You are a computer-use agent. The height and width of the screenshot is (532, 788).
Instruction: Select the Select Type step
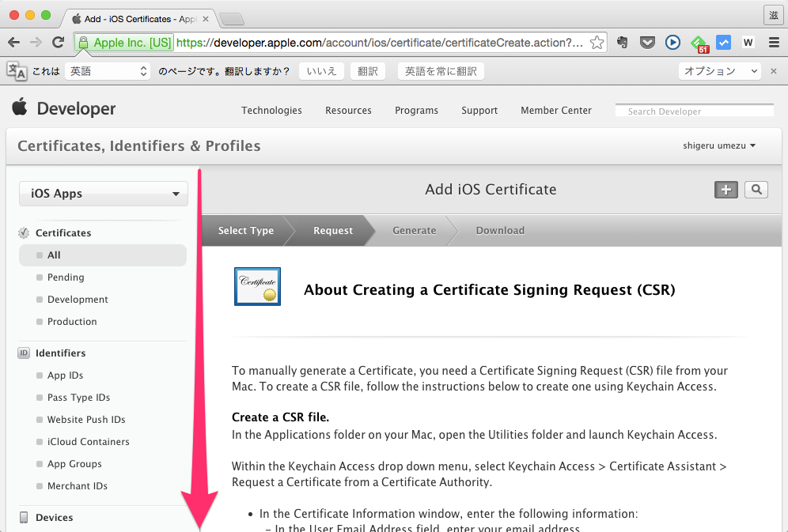246,230
